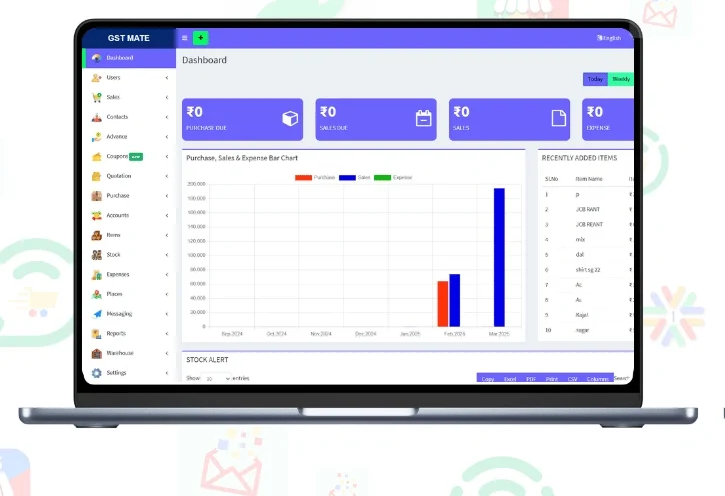Open the English language selector
This screenshot has width=725, height=496.
[609, 38]
